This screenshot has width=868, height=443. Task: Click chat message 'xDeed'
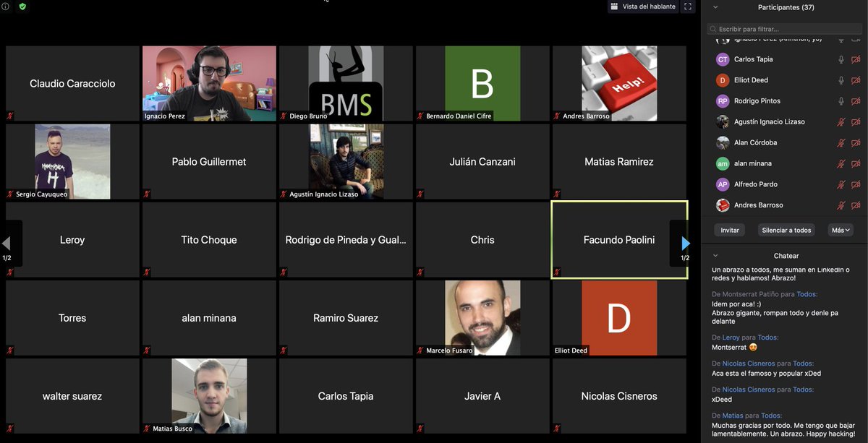tap(722, 400)
